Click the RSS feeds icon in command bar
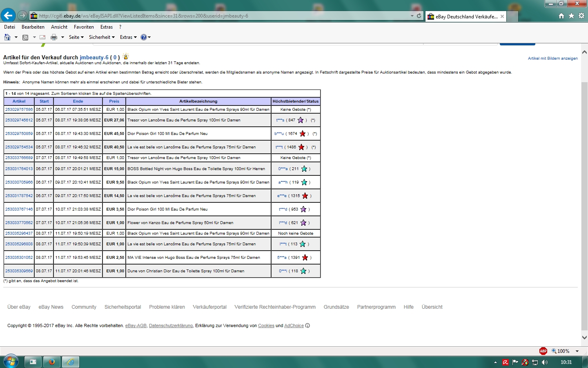 (x=25, y=37)
